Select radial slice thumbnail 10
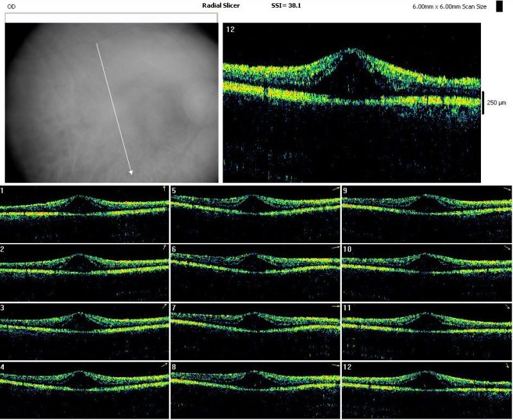 [x=427, y=272]
